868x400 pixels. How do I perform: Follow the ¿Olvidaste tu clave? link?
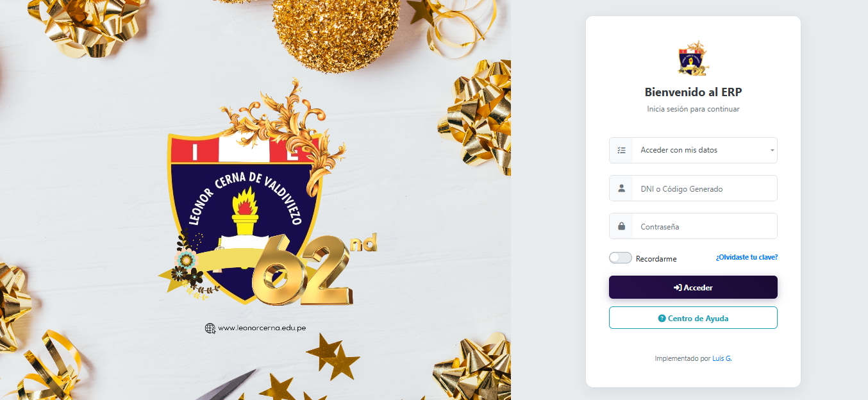pyautogui.click(x=747, y=257)
